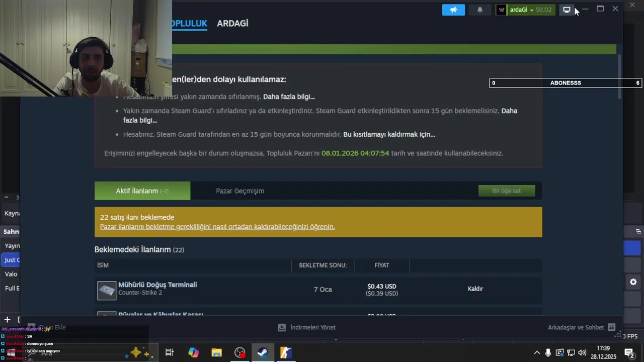Open ARDAGİ profile menu
Screen dimensions: 644x362
click(x=232, y=23)
